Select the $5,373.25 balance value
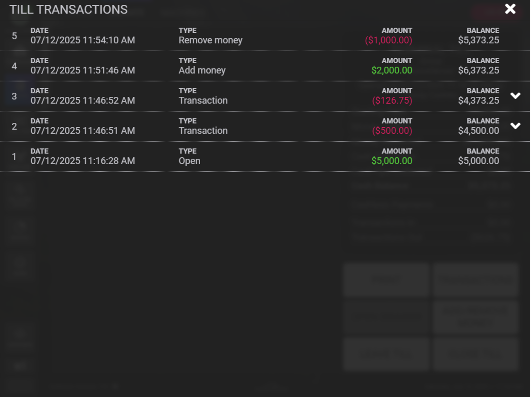Screen dimensions: 532x397 (478, 40)
